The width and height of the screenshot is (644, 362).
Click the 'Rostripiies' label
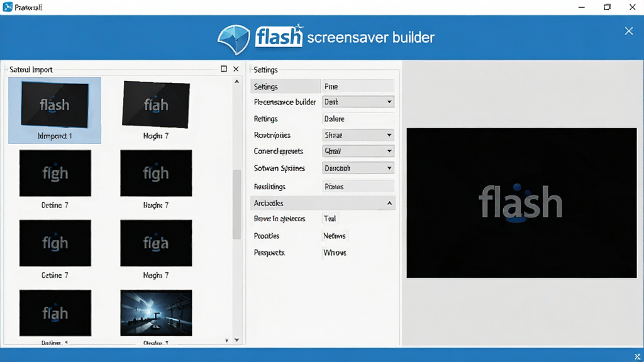[272, 135]
